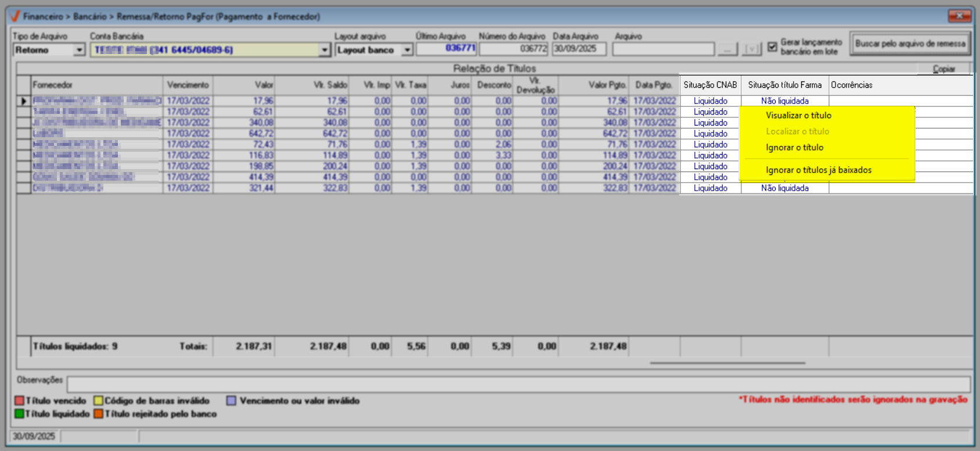Screen dimensions: 980x451
Task: Select 'Ignorar o títulos já baixados' option
Action: pyautogui.click(x=819, y=170)
